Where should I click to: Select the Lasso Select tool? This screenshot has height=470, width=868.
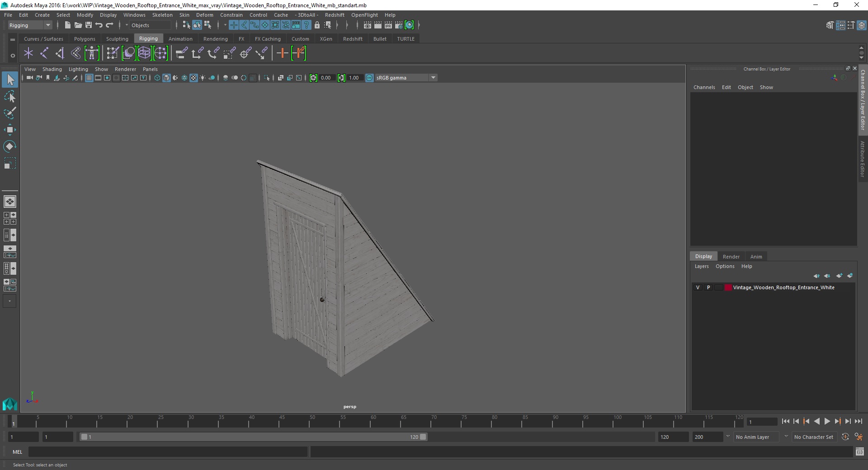9,96
